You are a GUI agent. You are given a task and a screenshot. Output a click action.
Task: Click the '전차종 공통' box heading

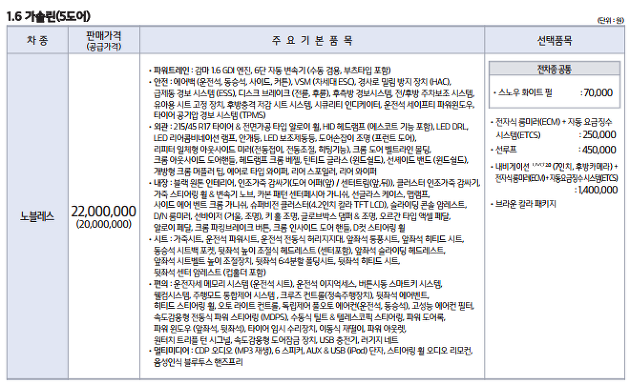click(554, 69)
